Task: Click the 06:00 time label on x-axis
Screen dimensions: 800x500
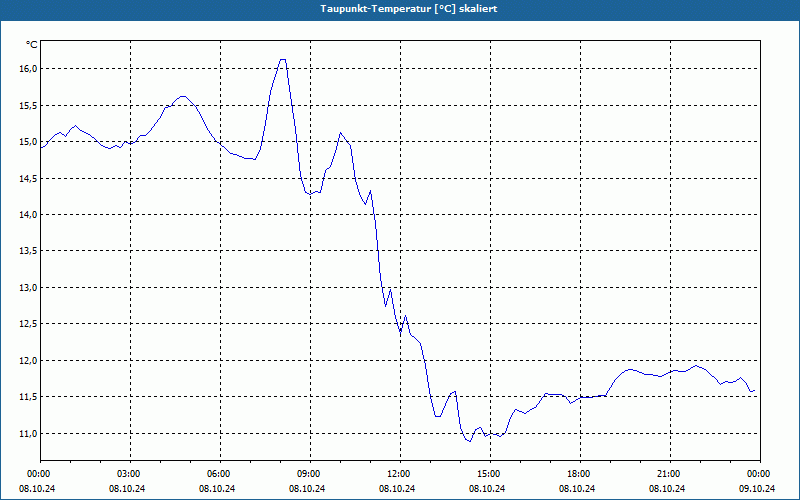Action: click(220, 474)
